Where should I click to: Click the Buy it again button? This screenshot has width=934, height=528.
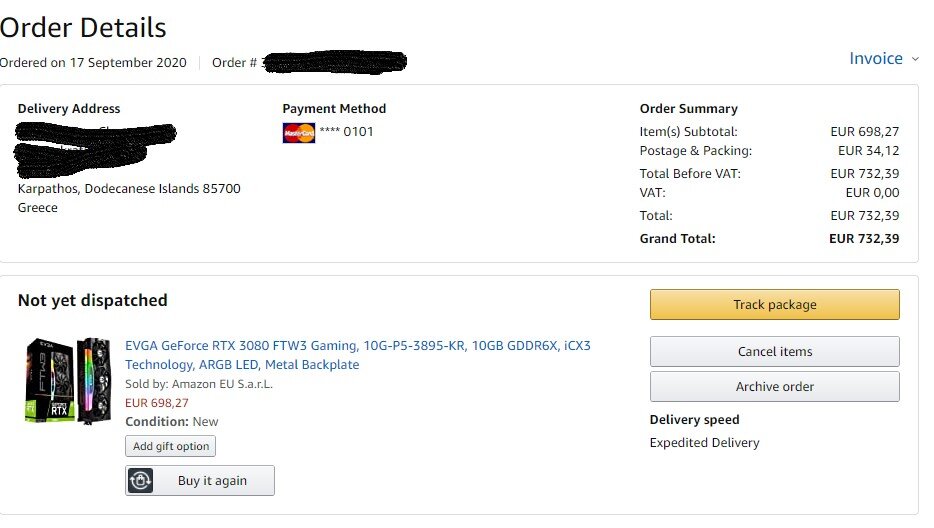(x=200, y=480)
